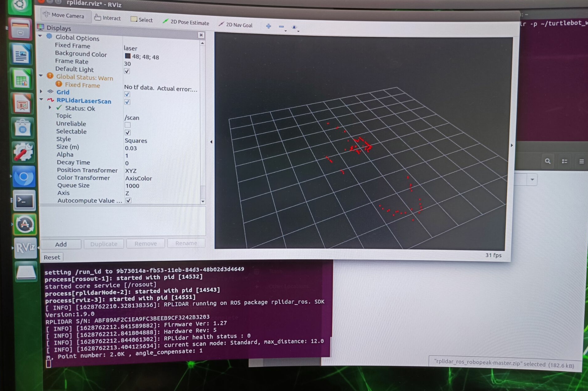This screenshot has width=588, height=391.
Task: Open the toolbar options eye icon
Action: 294,27
